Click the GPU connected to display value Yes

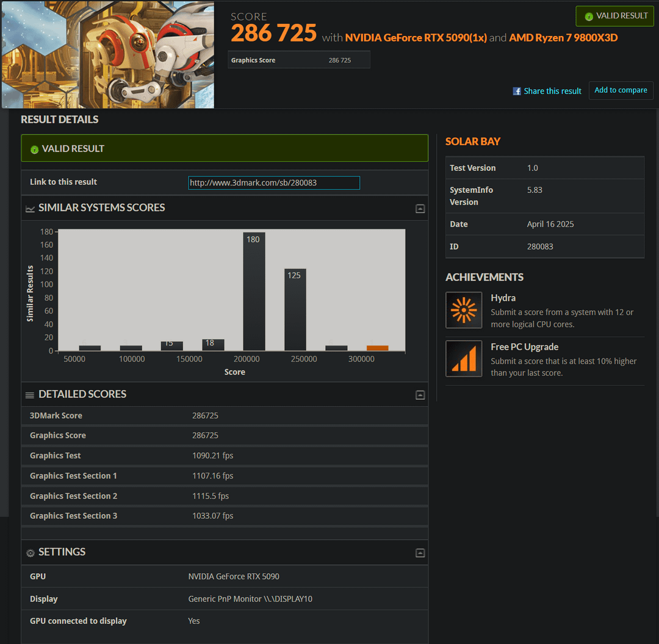tap(194, 621)
